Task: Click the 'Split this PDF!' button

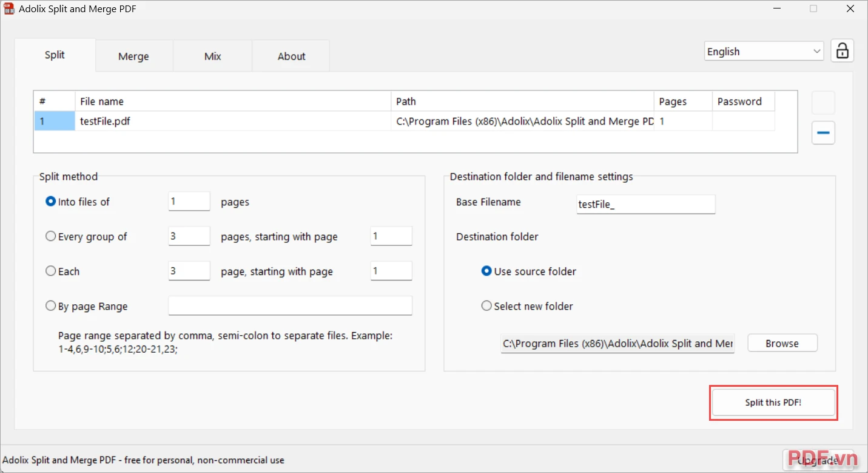Action: click(773, 403)
